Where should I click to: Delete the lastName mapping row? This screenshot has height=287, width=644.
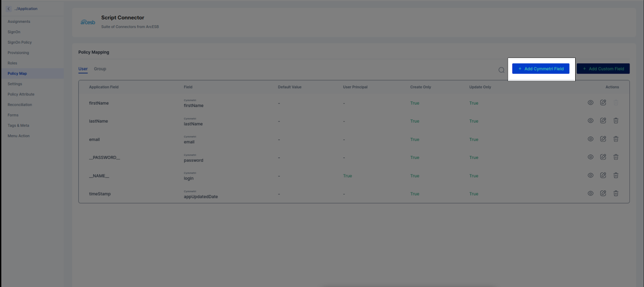[615, 121]
